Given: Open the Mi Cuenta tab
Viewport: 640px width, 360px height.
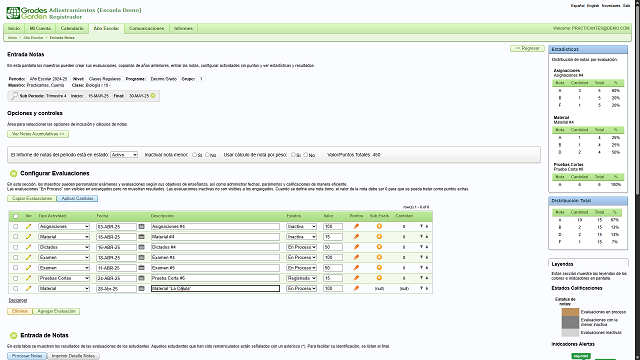Looking at the screenshot, I should point(40,28).
